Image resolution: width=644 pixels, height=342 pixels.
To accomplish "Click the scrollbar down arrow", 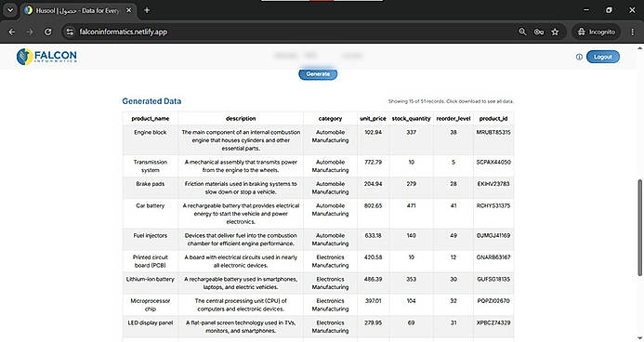I will [x=640, y=338].
